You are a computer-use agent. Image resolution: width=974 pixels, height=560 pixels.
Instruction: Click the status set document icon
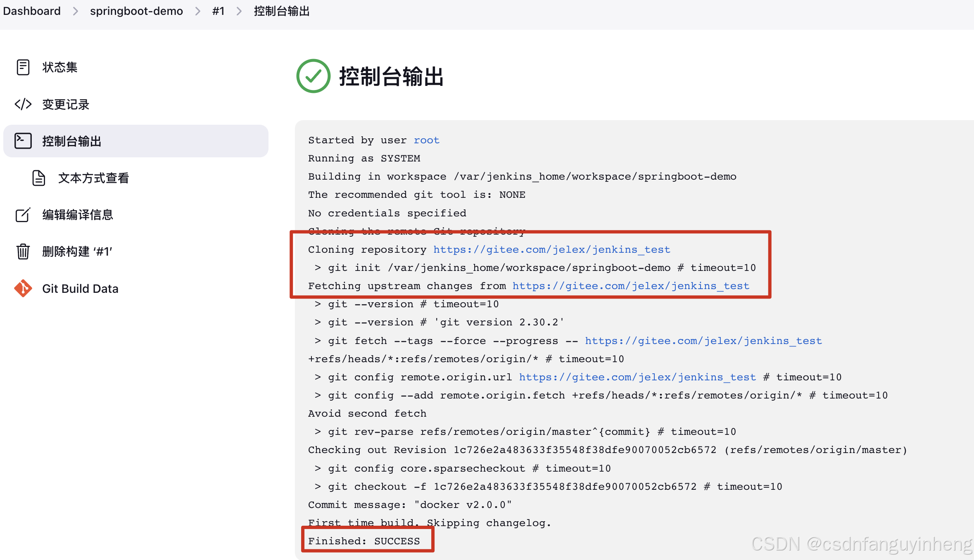[23, 67]
